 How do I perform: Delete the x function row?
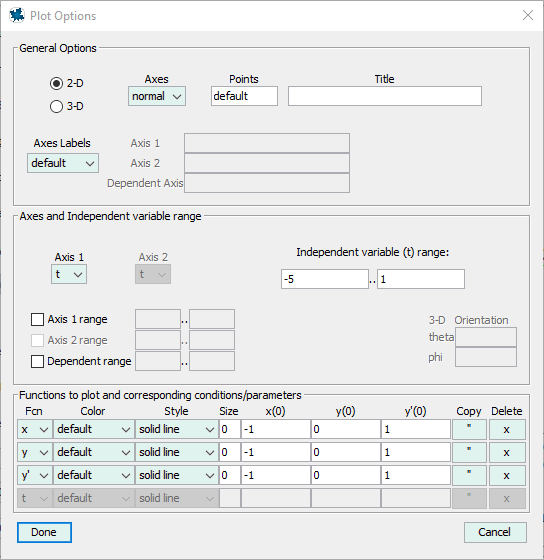(507, 429)
